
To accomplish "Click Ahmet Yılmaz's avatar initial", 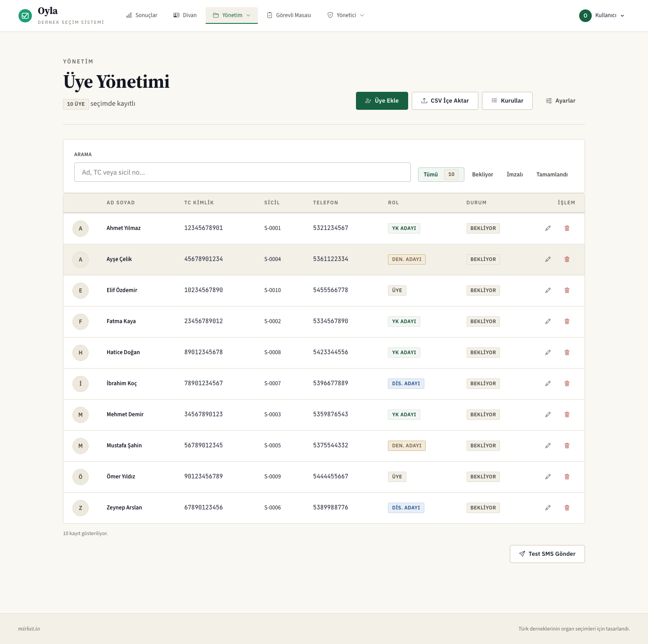I will click(x=81, y=229).
